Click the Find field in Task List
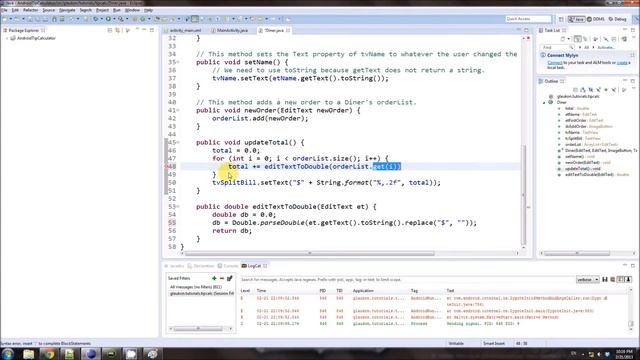The height and width of the screenshot is (360, 640). [x=556, y=47]
